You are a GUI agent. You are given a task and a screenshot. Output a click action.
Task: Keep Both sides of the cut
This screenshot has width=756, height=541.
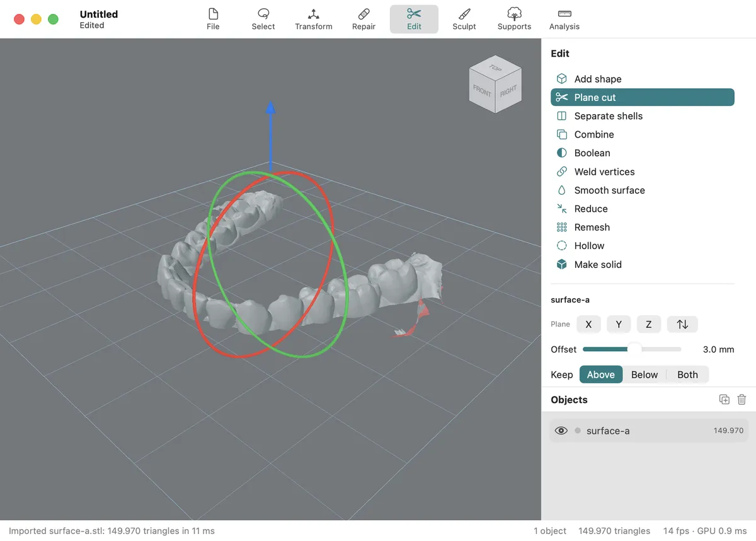(687, 375)
